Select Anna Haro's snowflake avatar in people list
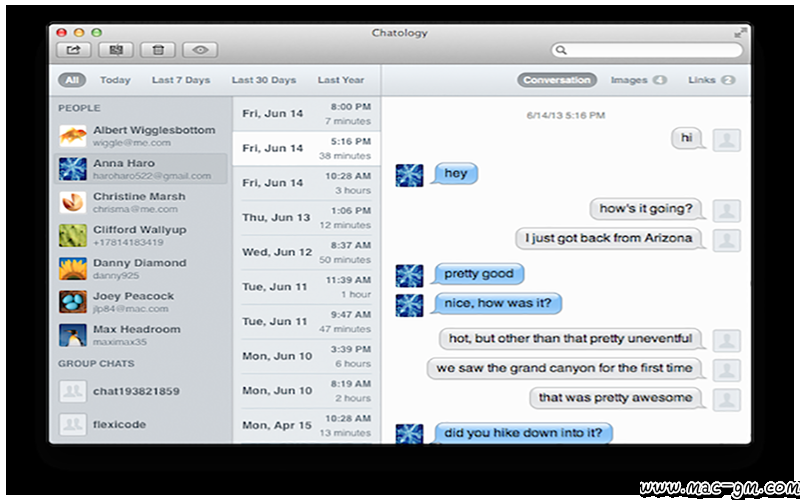Viewport: 800px width, 500px height. (x=72, y=169)
